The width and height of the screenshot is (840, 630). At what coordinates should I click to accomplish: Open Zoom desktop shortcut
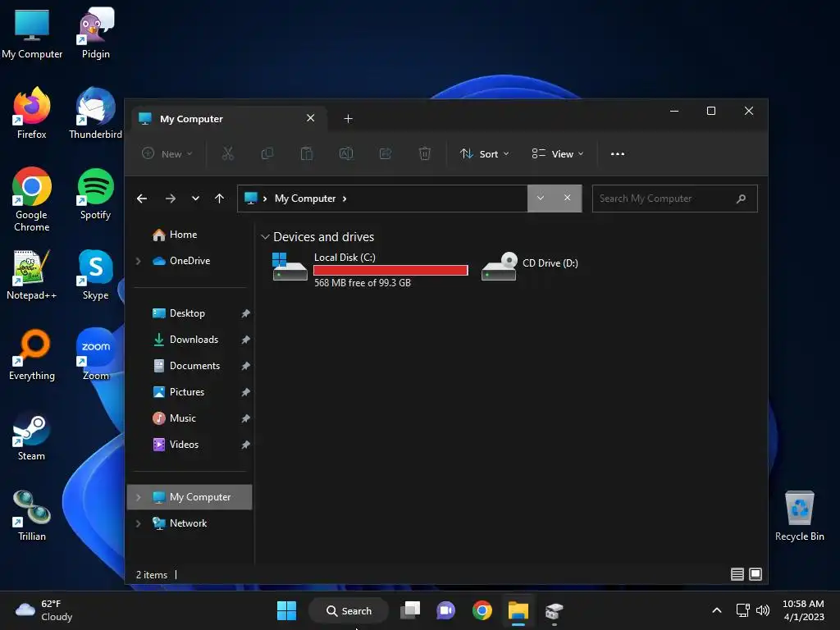point(95,354)
